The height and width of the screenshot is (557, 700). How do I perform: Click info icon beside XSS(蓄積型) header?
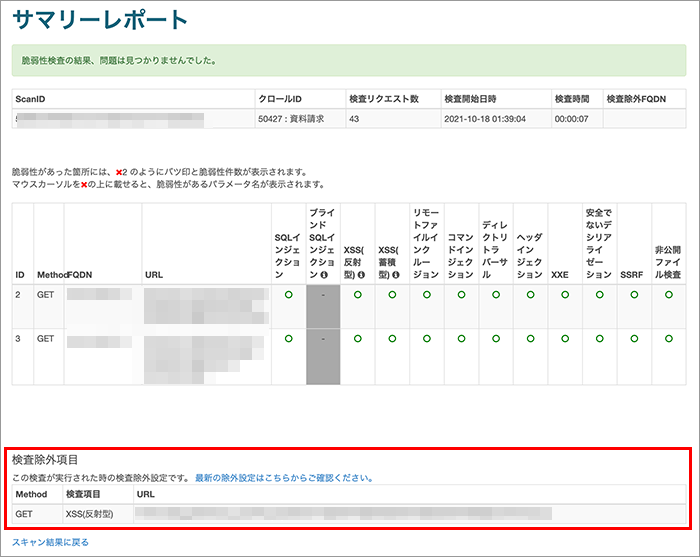(396, 275)
